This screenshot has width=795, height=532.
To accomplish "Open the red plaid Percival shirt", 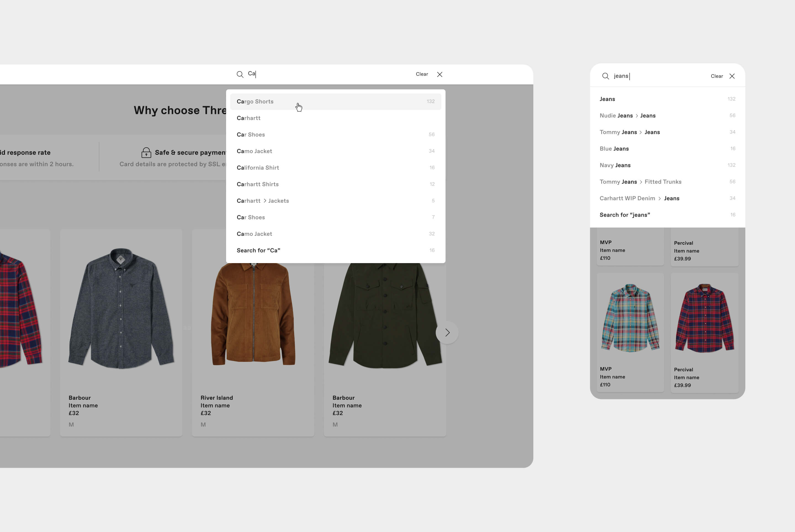I will point(704,319).
